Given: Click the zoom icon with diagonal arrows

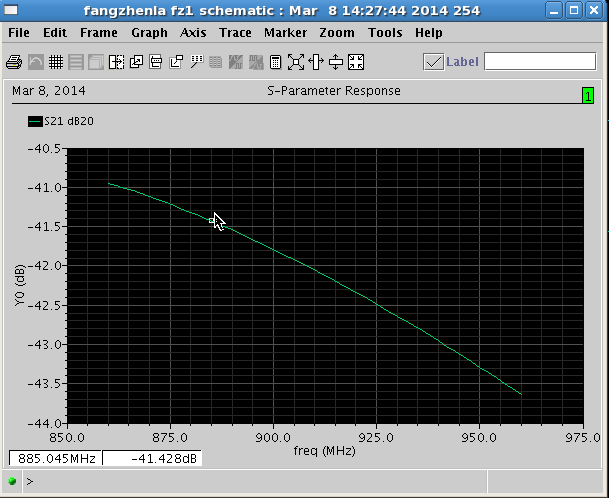Looking at the screenshot, I should 296,62.
